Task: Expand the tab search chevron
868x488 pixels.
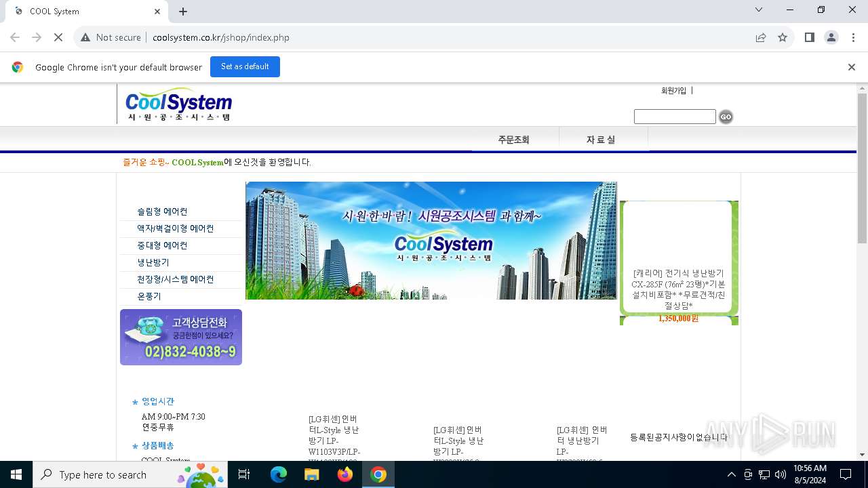Action: [759, 9]
